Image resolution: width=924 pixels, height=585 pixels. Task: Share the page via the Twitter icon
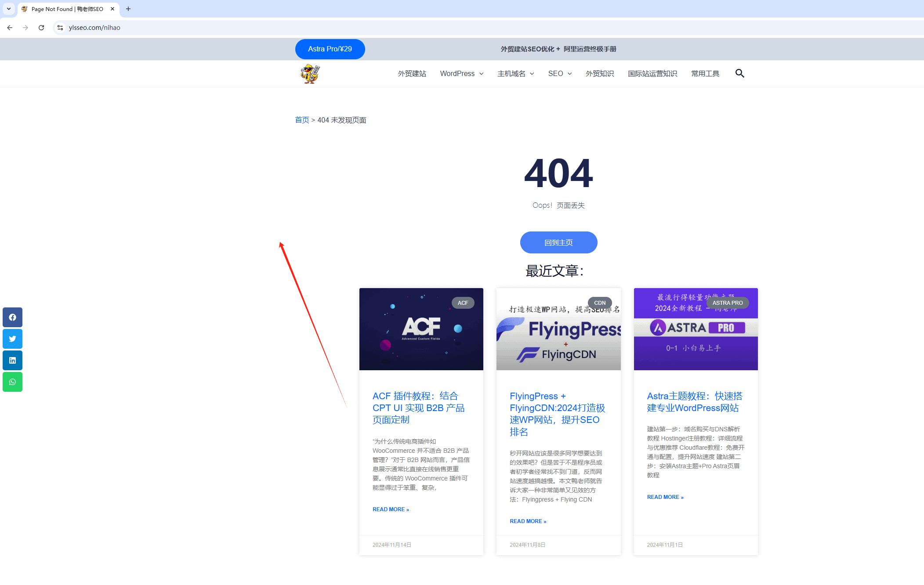tap(12, 339)
